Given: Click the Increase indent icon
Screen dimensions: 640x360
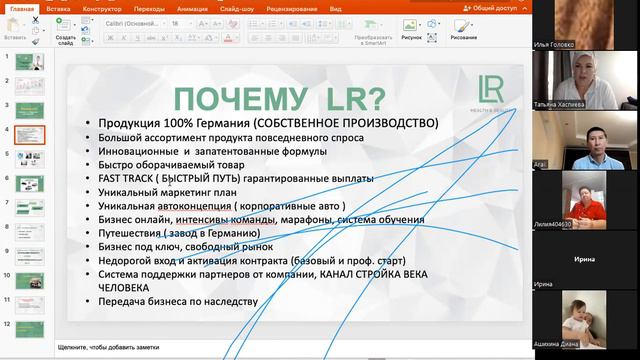Looking at the screenshot, I should coord(307,24).
